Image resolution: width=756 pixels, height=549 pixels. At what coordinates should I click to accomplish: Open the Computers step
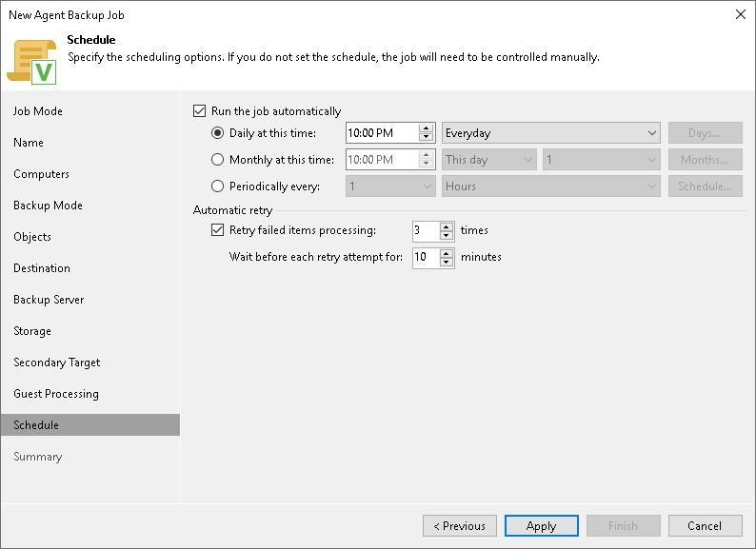point(42,174)
